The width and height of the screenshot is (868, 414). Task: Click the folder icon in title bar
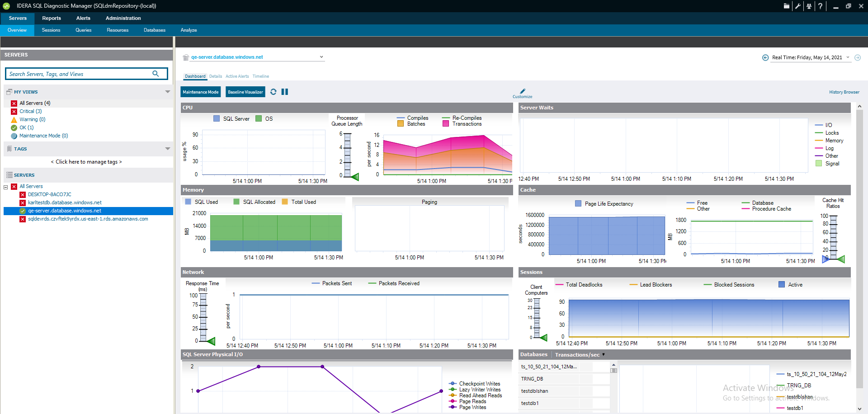tap(787, 6)
